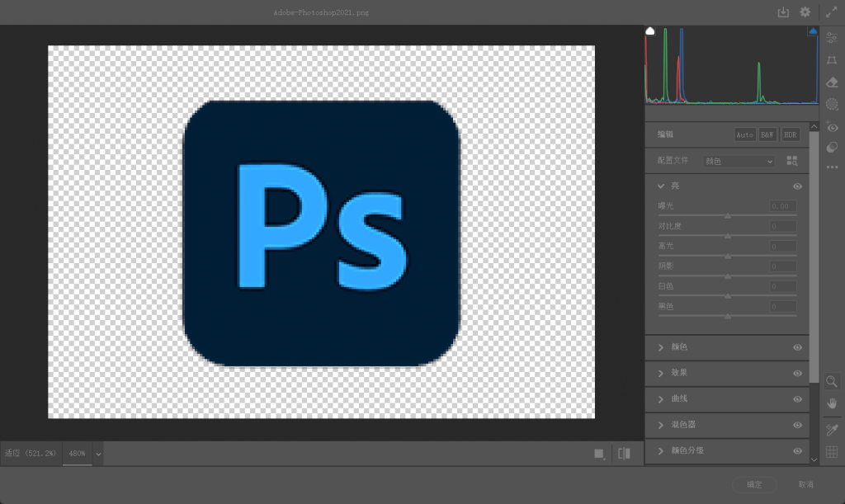Toggle full screen mode
This screenshot has height=504, width=845.
point(831,12)
